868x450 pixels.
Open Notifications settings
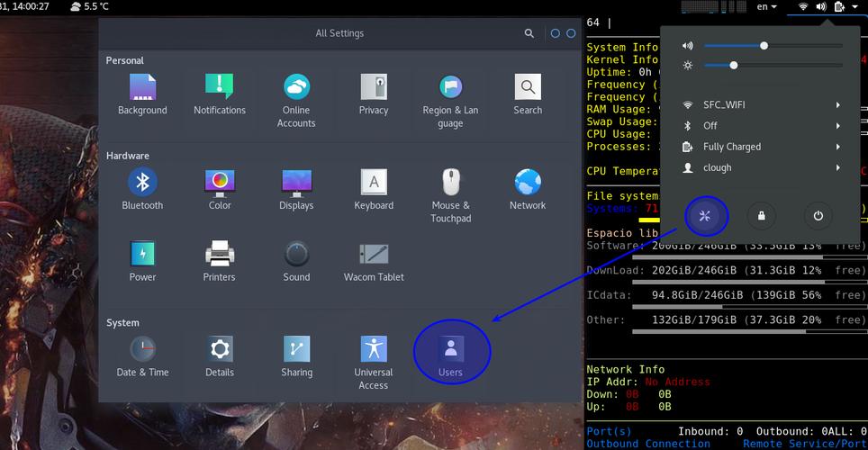(219, 94)
